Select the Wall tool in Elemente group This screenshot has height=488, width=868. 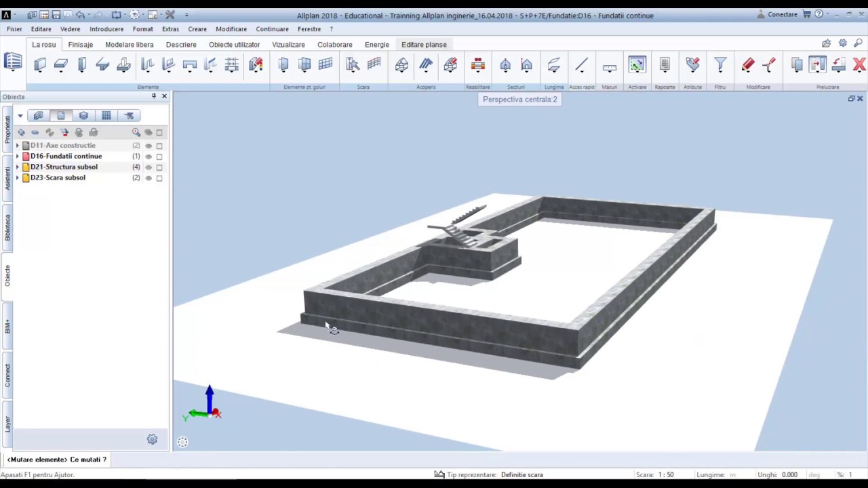[x=40, y=65]
